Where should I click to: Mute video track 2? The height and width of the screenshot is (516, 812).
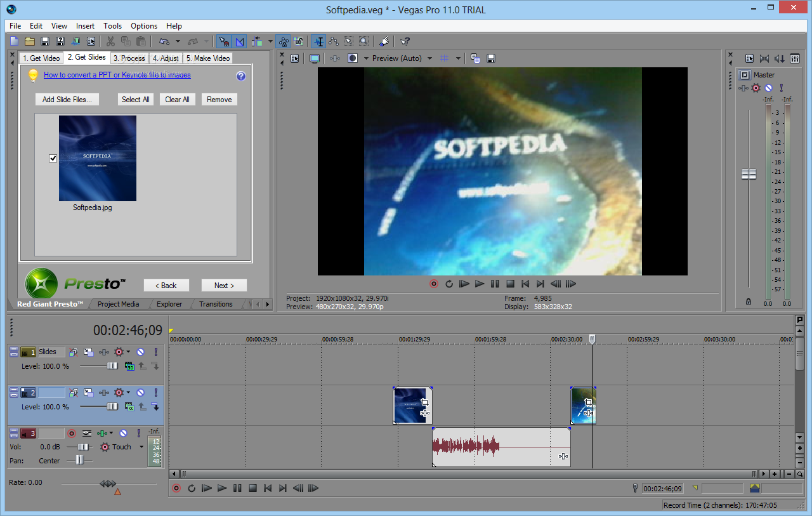click(x=141, y=393)
